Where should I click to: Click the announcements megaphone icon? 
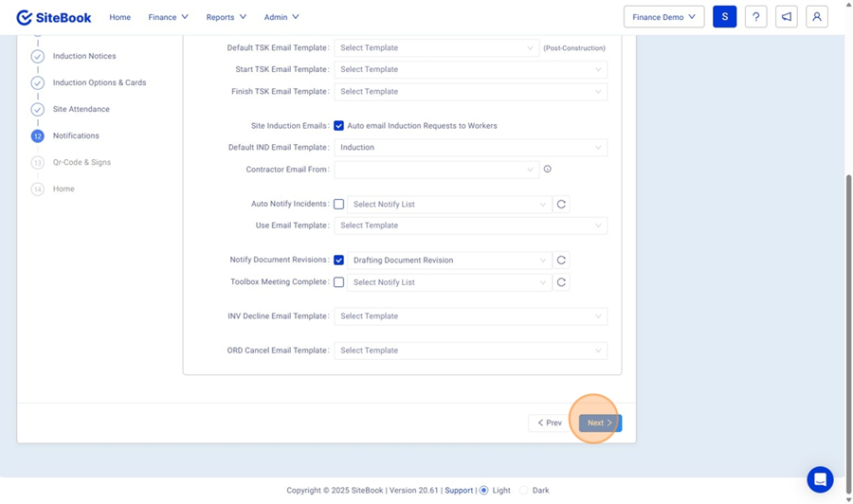click(x=786, y=17)
